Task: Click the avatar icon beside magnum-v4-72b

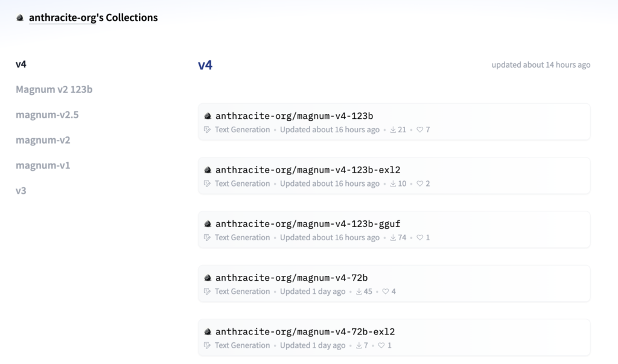Action: pos(208,277)
